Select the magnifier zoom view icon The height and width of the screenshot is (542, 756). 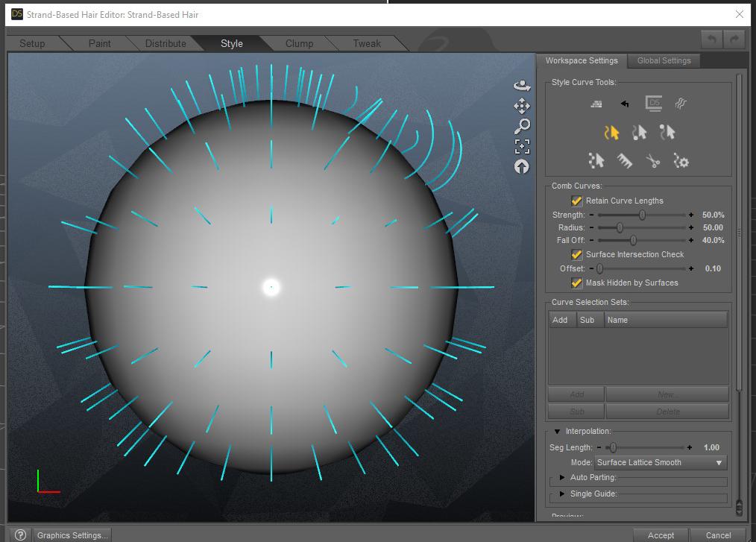pos(522,126)
